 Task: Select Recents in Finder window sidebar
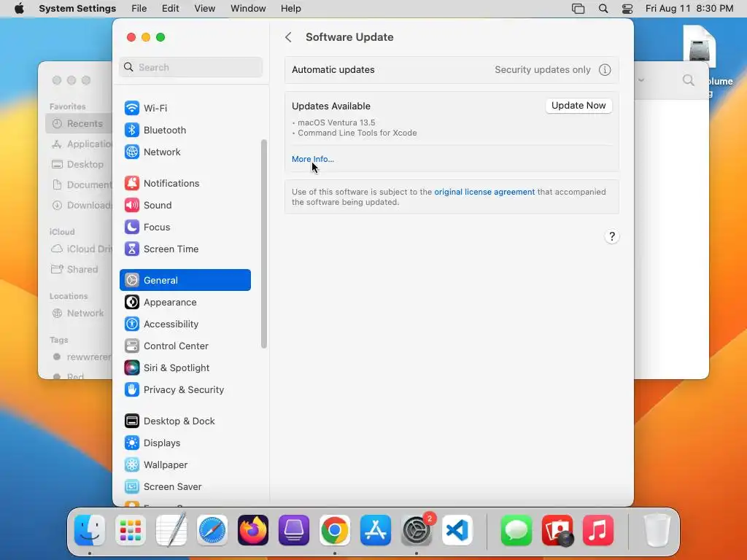(x=79, y=124)
